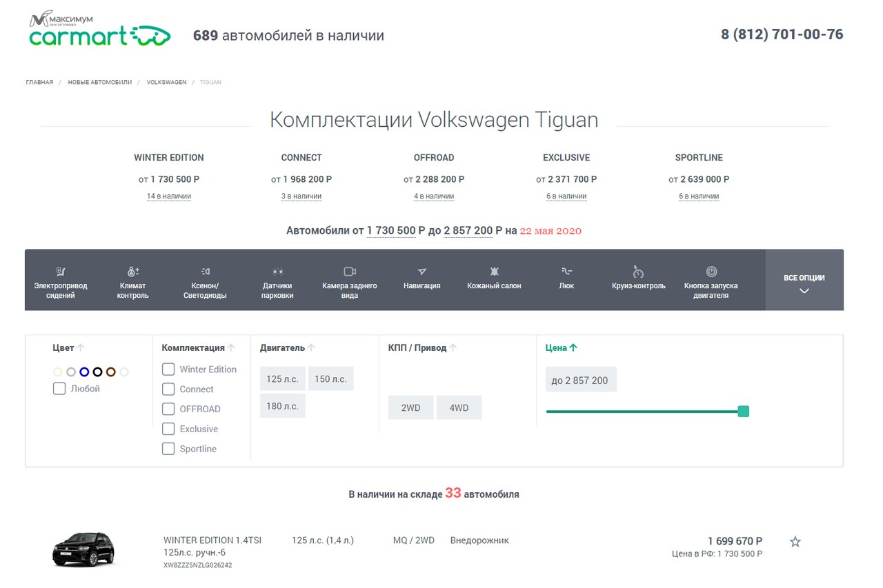
Task: Select the climate control option icon
Action: point(133,272)
